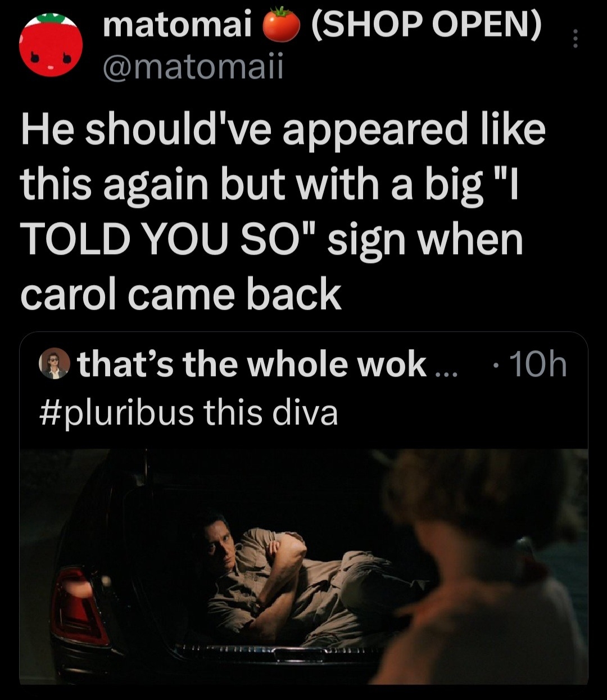Open the quoted tweet's small profile avatar

tap(55, 365)
